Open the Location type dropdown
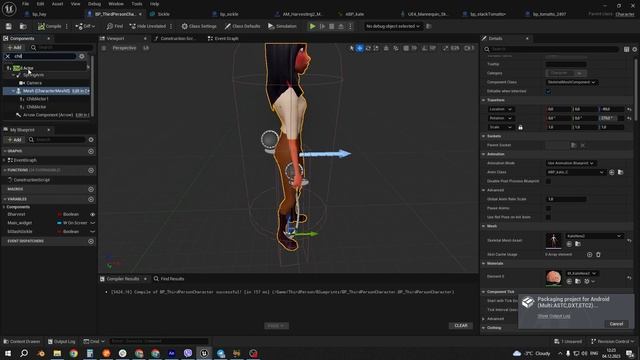640x360 pixels. pyautogui.click(x=500, y=109)
